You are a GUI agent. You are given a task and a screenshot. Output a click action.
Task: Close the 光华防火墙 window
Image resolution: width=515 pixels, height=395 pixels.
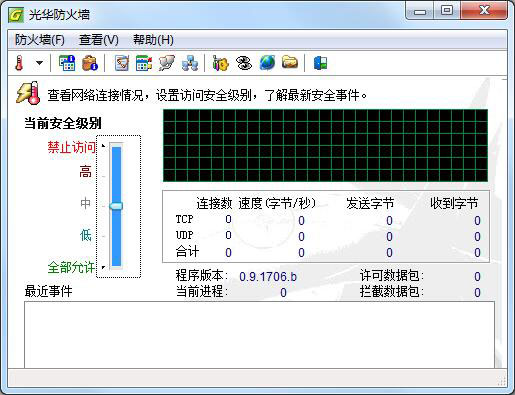484,11
